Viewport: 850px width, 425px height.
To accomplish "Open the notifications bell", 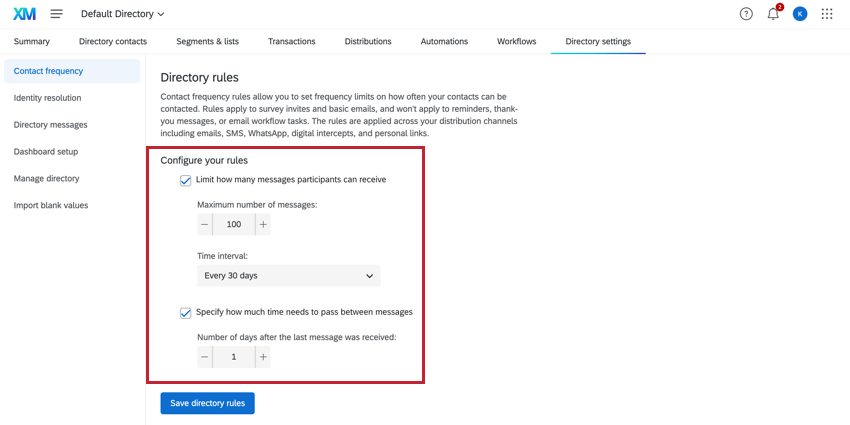I will pos(773,14).
